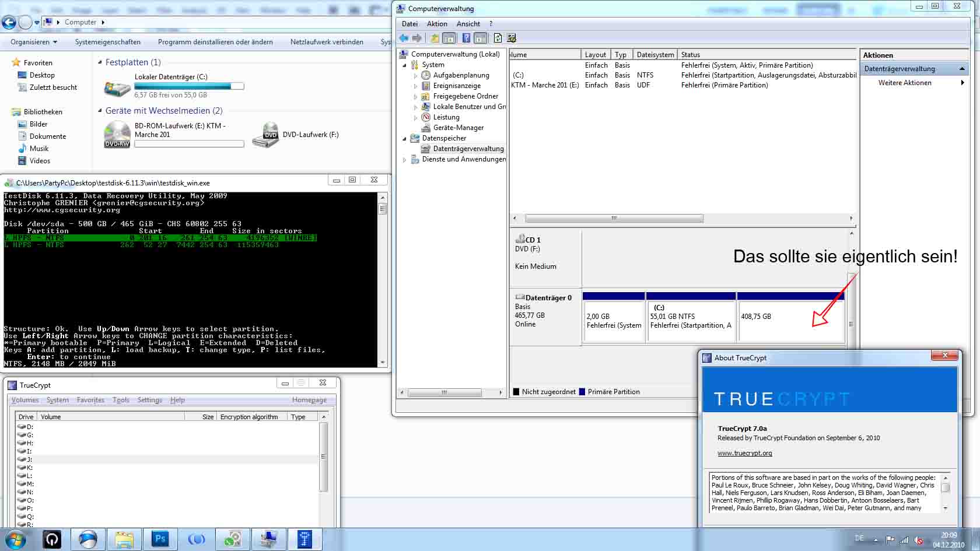Open the Bibliotheken icon in Explorer sidebar
The width and height of the screenshot is (980, 551).
tap(16, 111)
